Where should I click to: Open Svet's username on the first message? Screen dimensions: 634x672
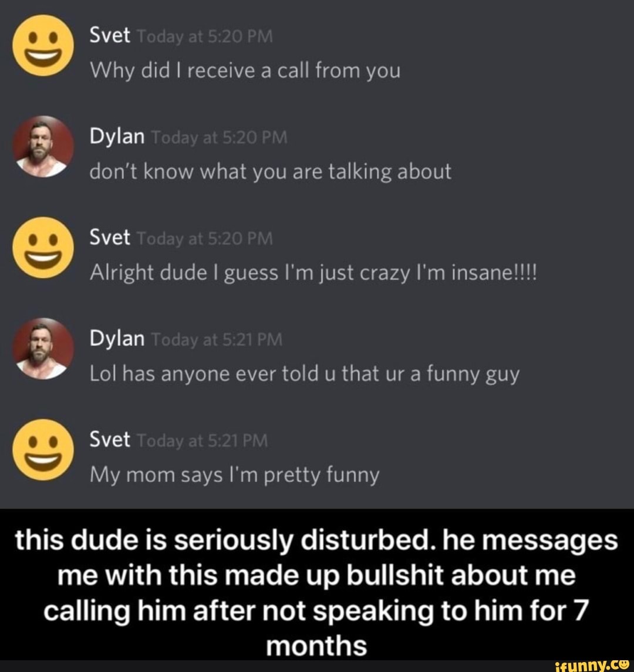coord(110,36)
